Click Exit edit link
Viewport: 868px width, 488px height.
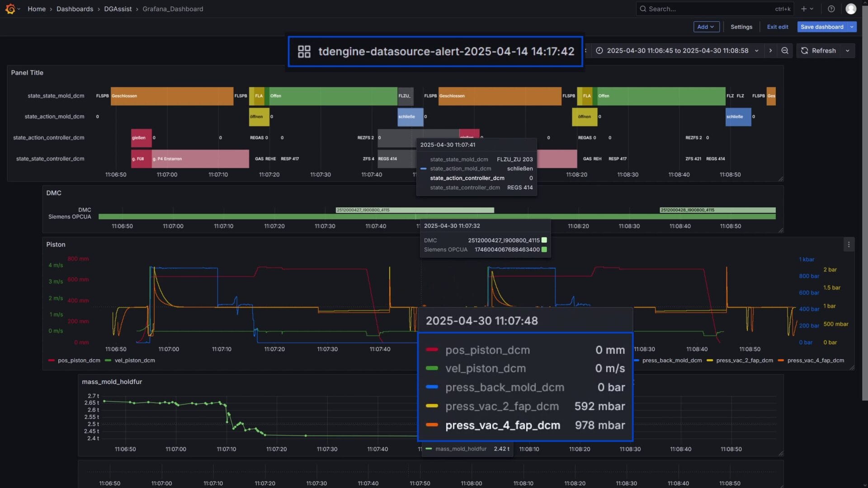(x=777, y=27)
